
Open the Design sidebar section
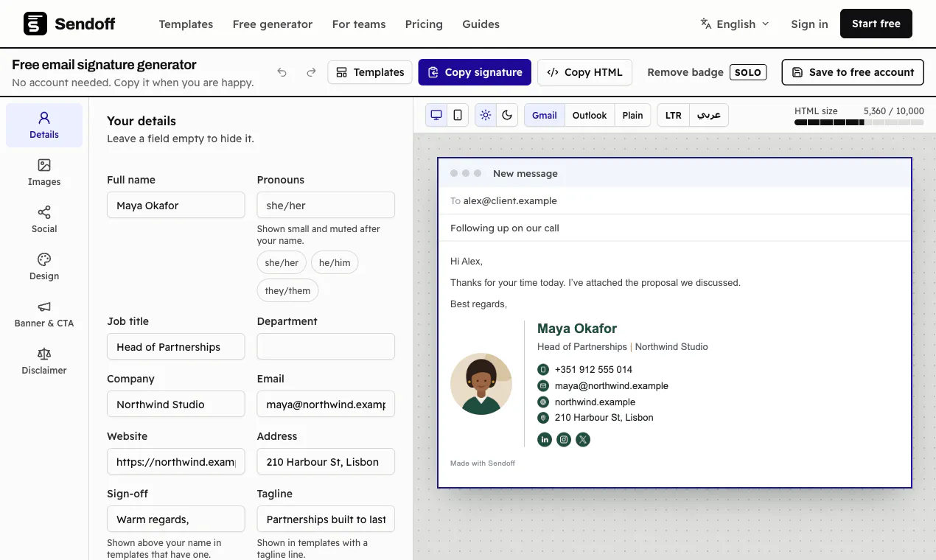point(44,267)
